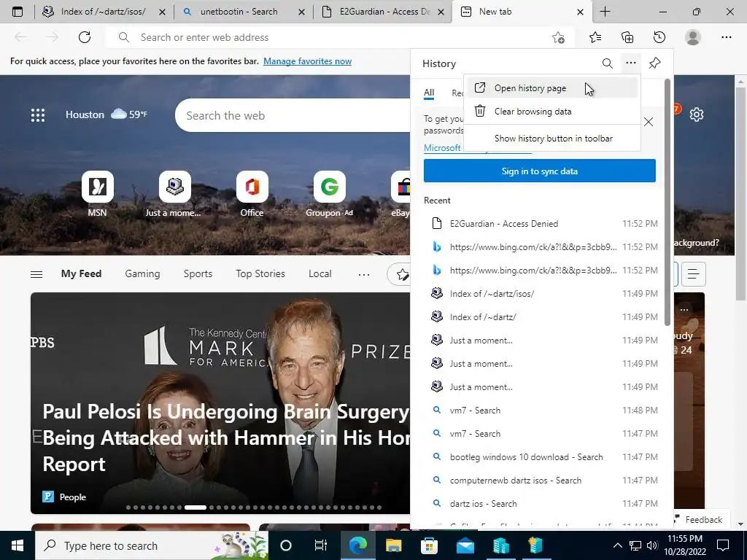Close the unetbootin - Search tab

301,12
